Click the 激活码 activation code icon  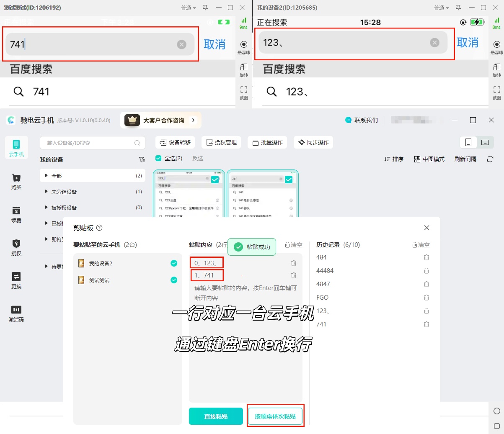(16, 310)
